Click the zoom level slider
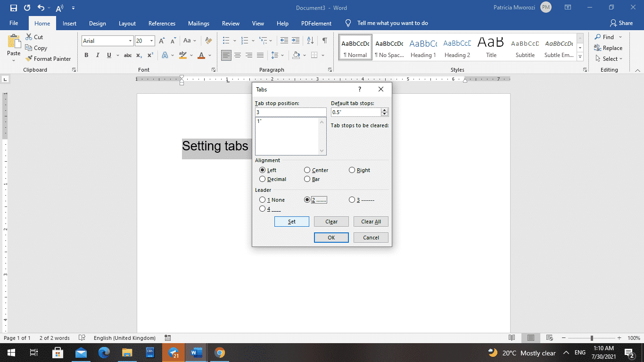 592,338
